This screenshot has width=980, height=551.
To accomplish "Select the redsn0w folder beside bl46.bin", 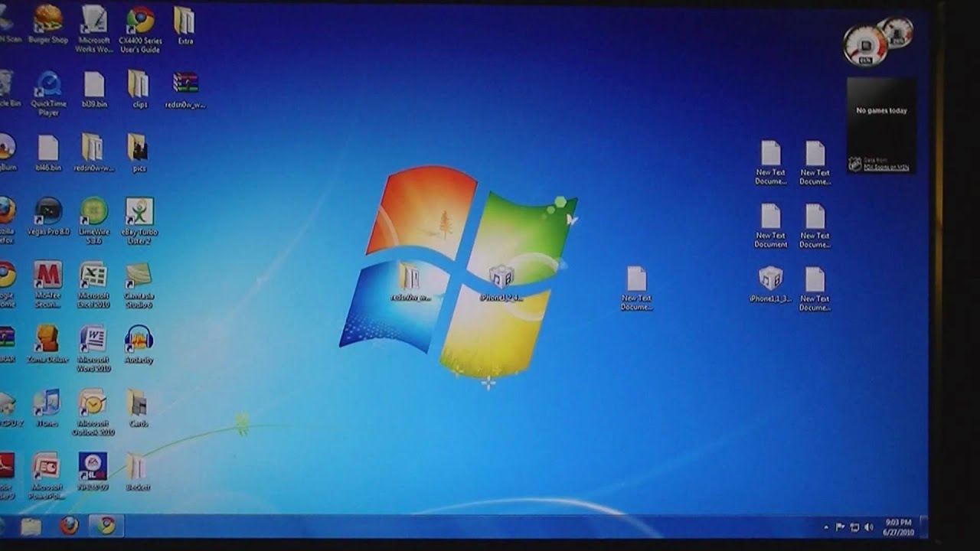I will 93,152.
